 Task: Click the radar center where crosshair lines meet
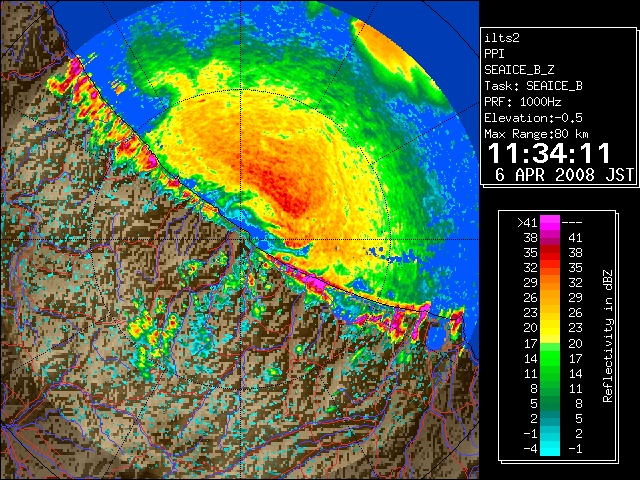click(x=241, y=240)
